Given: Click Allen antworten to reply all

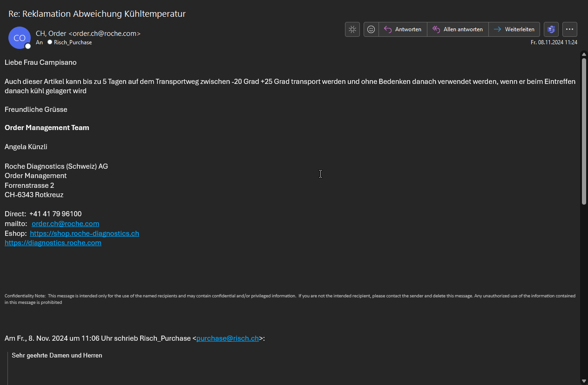Looking at the screenshot, I should (x=458, y=29).
